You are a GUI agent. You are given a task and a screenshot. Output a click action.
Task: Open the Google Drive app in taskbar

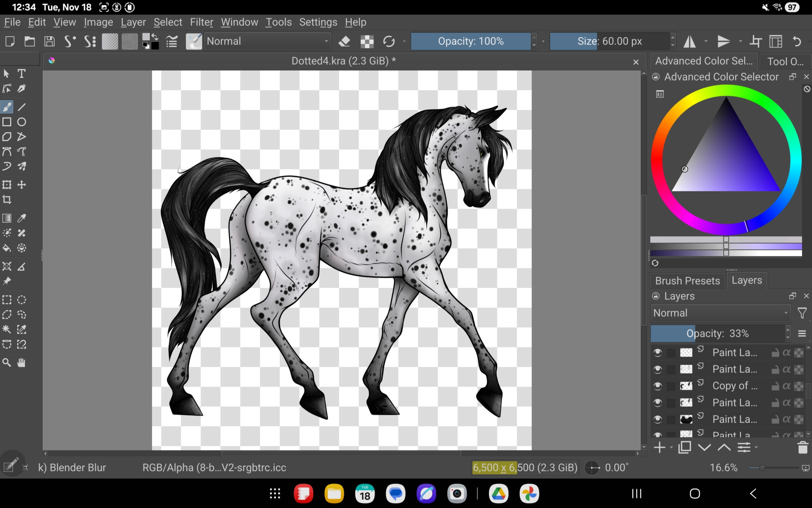[498, 494]
